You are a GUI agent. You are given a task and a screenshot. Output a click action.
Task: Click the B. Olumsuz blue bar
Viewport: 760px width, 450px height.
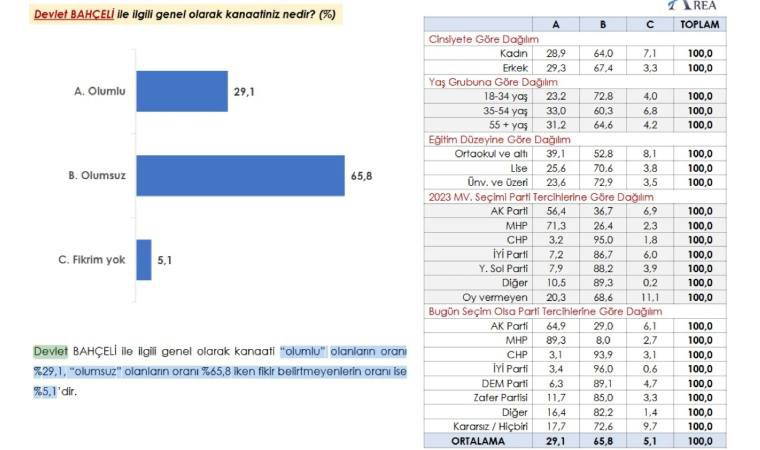coord(240,175)
